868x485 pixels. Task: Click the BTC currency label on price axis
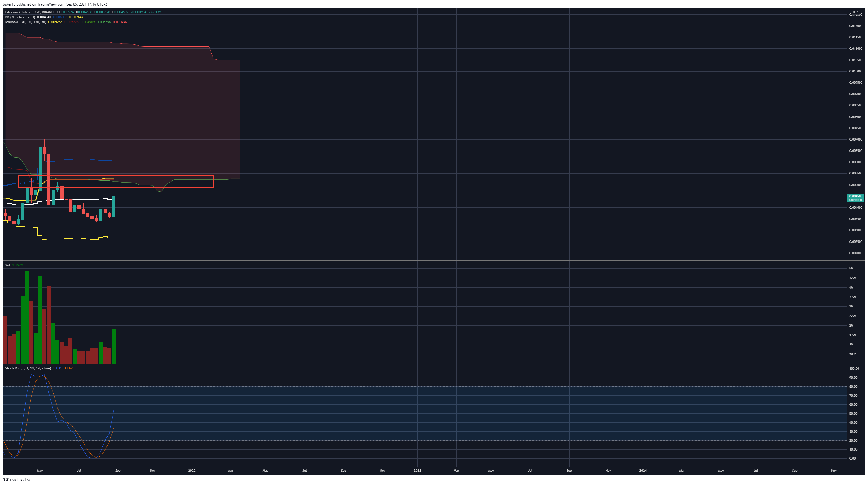(x=856, y=12)
